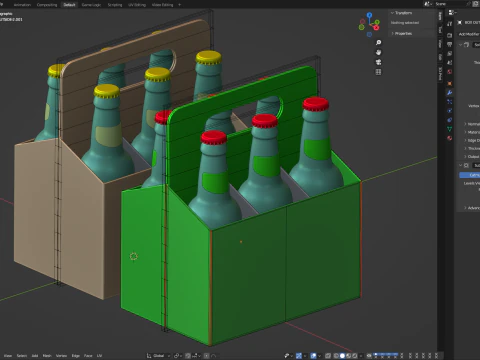Open the Vertex menu in viewport header

pos(61,356)
